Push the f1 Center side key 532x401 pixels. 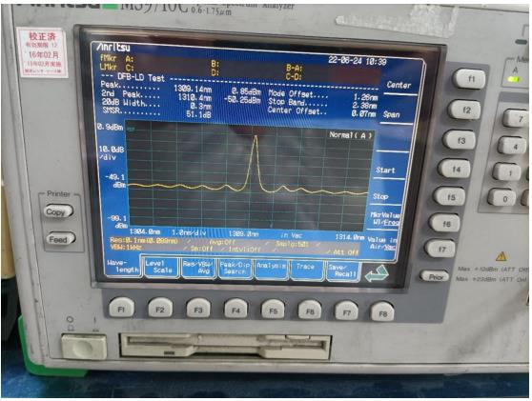[x=469, y=79]
